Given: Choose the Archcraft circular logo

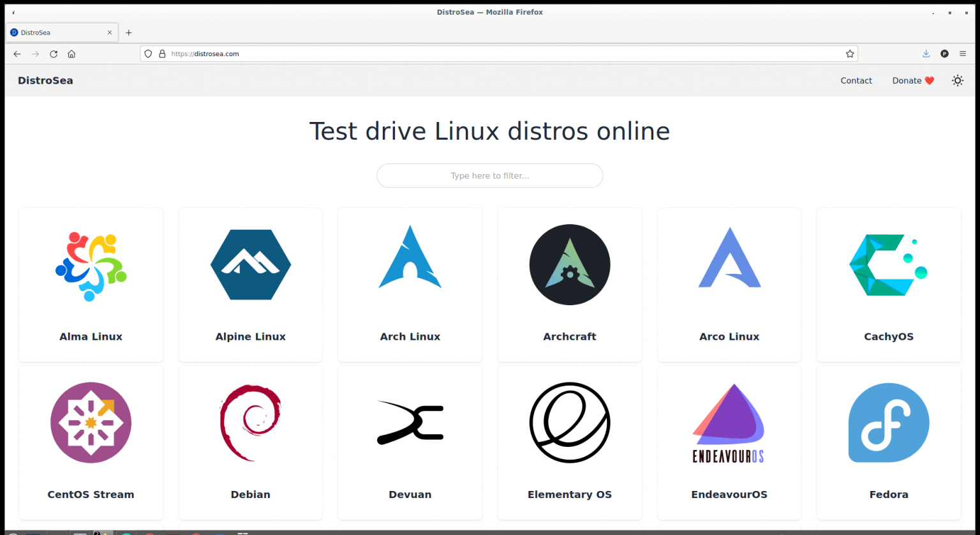Looking at the screenshot, I should [x=570, y=264].
